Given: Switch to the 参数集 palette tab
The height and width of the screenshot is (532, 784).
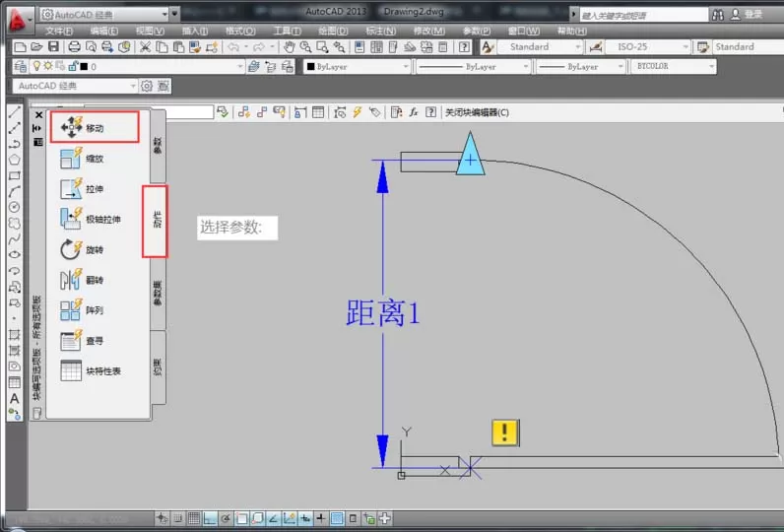Looking at the screenshot, I should pyautogui.click(x=158, y=294).
